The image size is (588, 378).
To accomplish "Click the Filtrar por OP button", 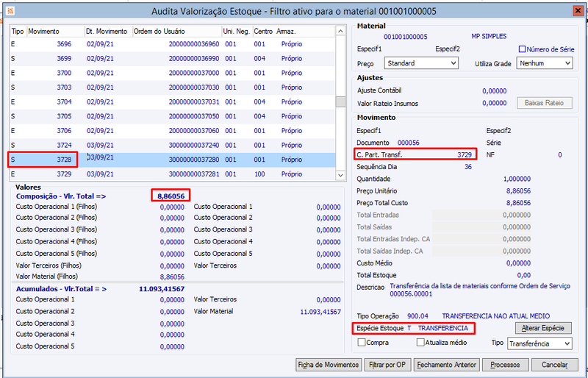I will [x=388, y=365].
